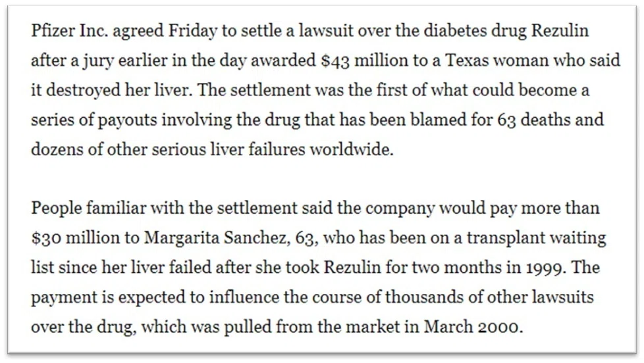Click the drug name "Rezulin" in the first line
The image size is (644, 363).
pos(560,31)
